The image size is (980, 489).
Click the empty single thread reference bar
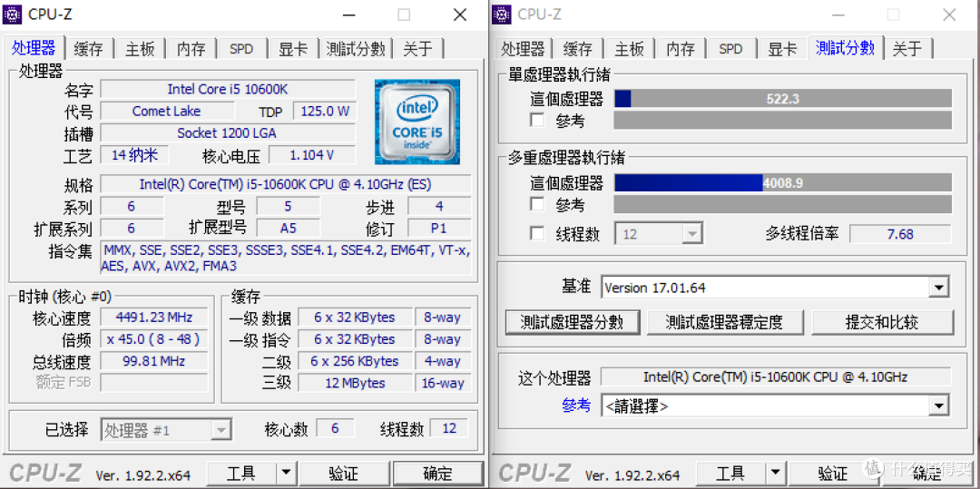pyautogui.click(x=783, y=120)
